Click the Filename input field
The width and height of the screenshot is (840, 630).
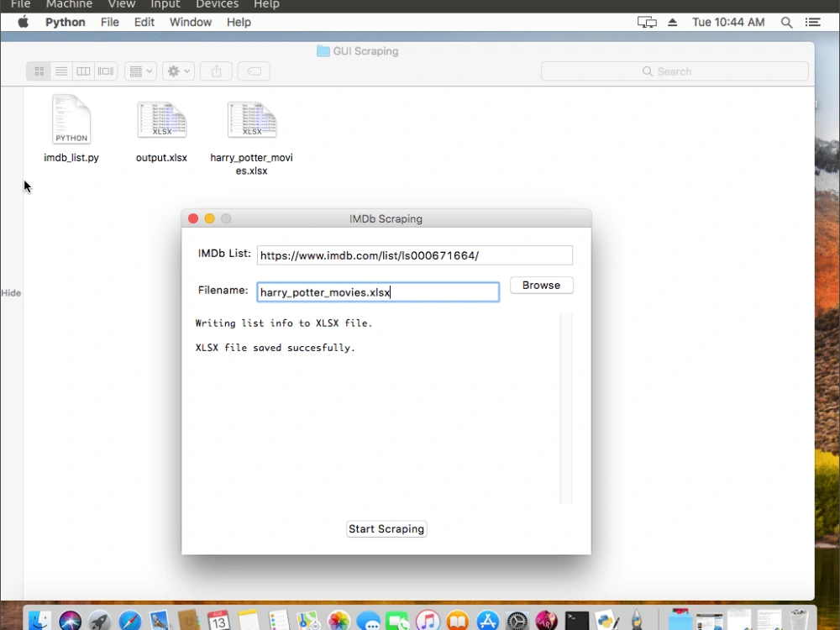[378, 292]
